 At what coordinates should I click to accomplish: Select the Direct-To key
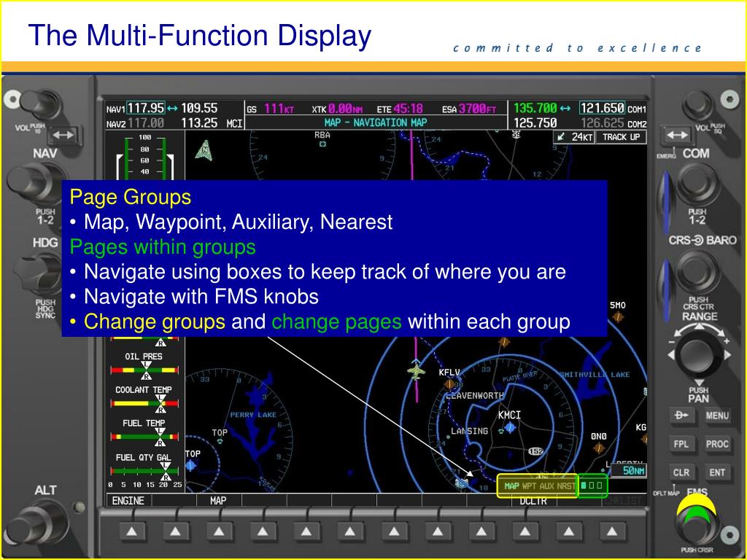[x=681, y=416]
